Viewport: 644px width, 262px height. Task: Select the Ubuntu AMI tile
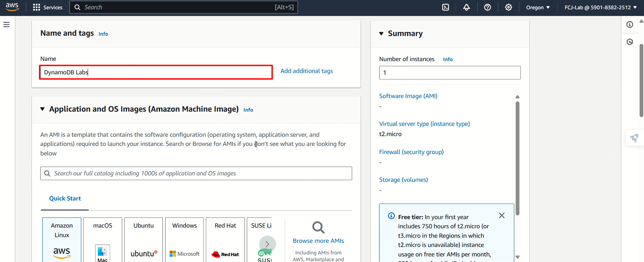143,240
